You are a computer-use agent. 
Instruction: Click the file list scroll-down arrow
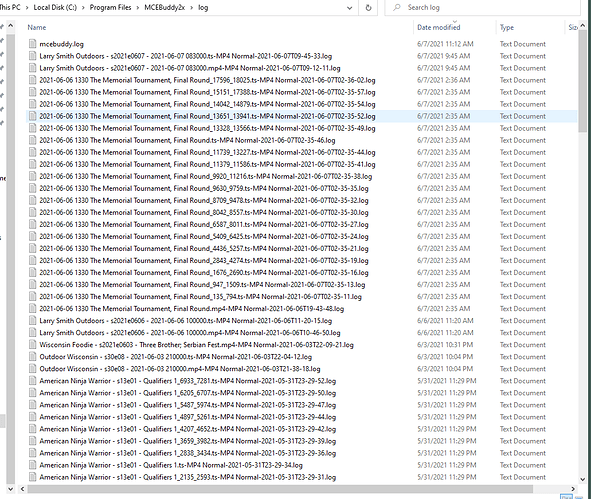(x=583, y=479)
